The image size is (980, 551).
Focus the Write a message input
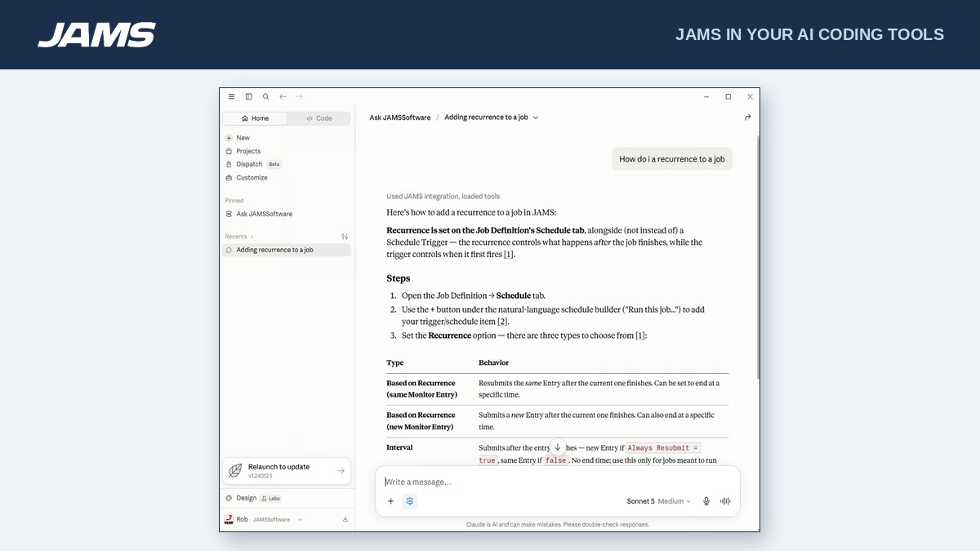point(557,482)
